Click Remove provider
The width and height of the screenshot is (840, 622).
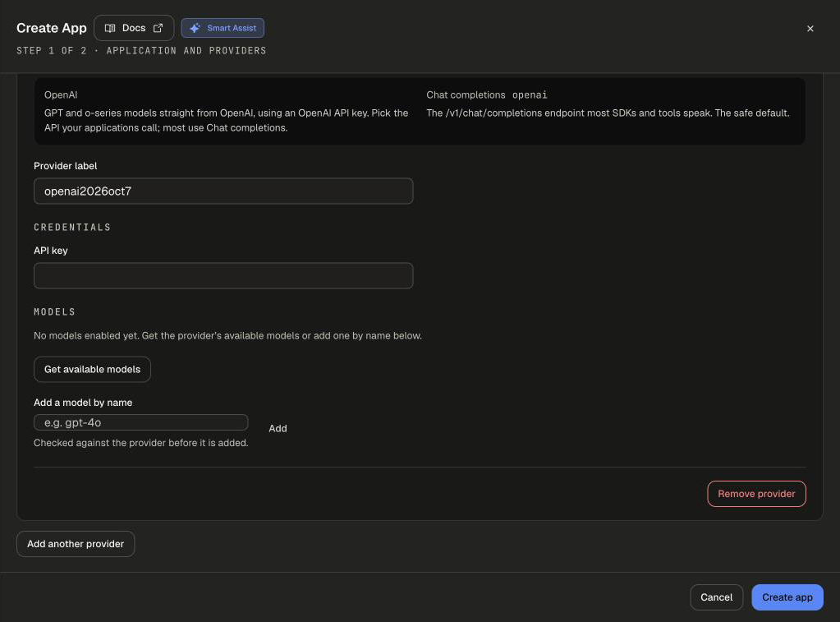(x=756, y=494)
